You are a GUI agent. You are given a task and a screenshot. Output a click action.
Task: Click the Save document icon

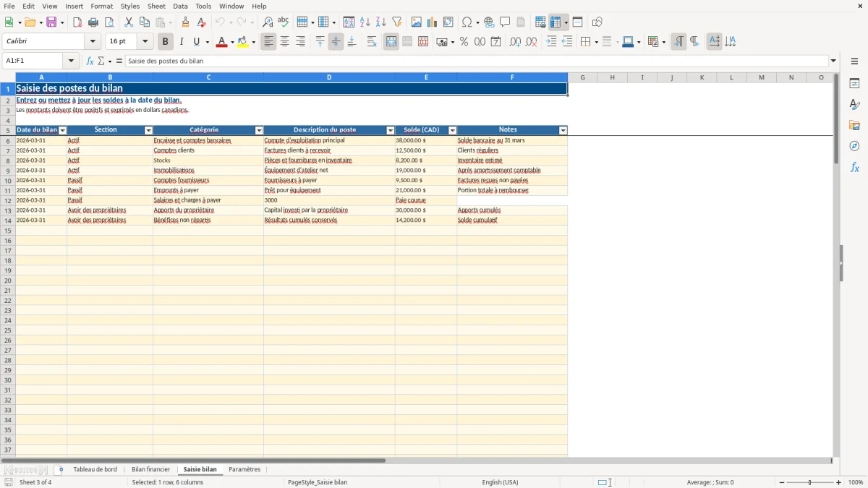[x=51, y=22]
